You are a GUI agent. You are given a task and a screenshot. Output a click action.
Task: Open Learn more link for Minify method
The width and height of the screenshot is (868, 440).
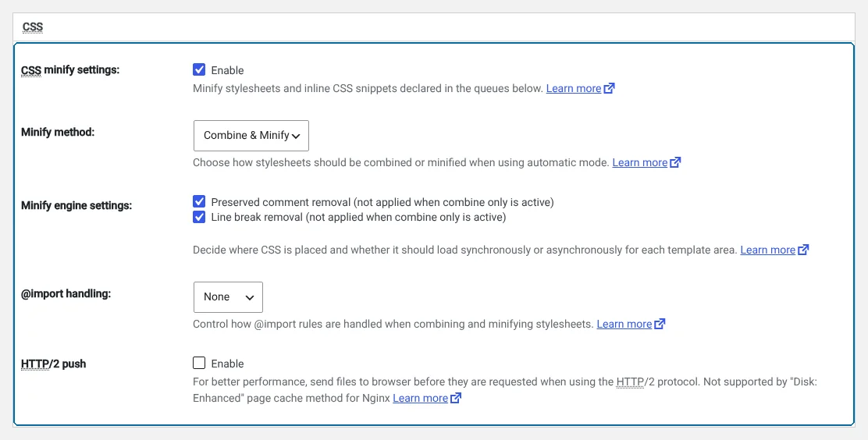[x=640, y=163]
